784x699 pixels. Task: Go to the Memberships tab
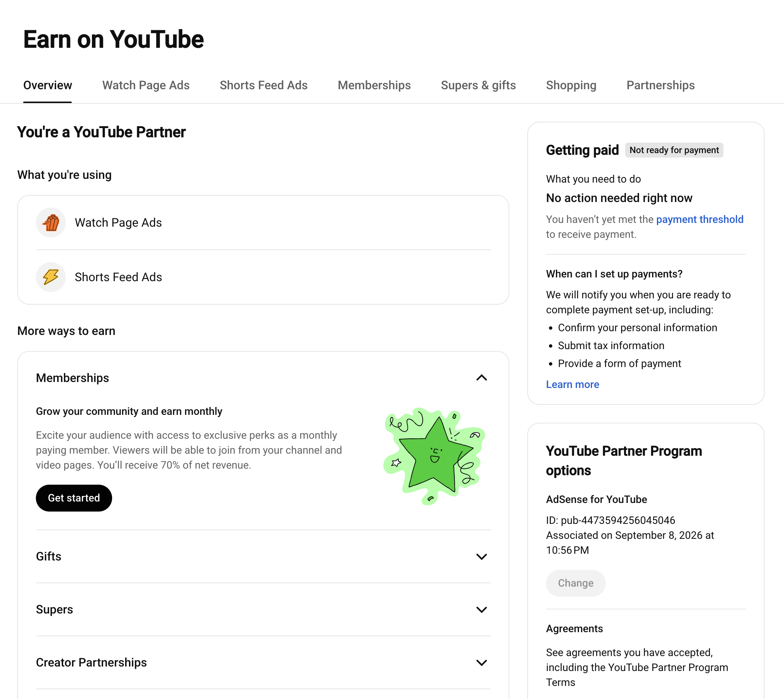tap(374, 85)
